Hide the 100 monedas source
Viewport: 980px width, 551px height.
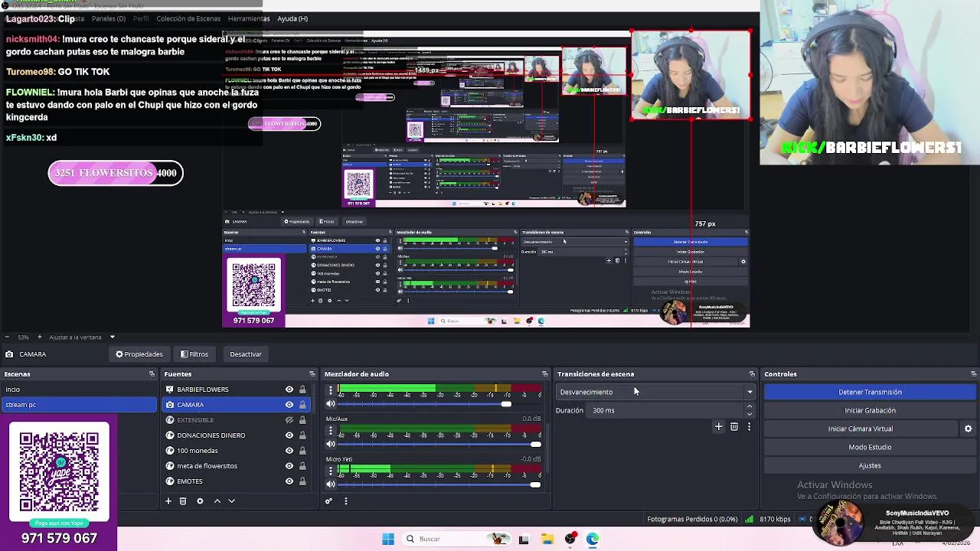289,451
